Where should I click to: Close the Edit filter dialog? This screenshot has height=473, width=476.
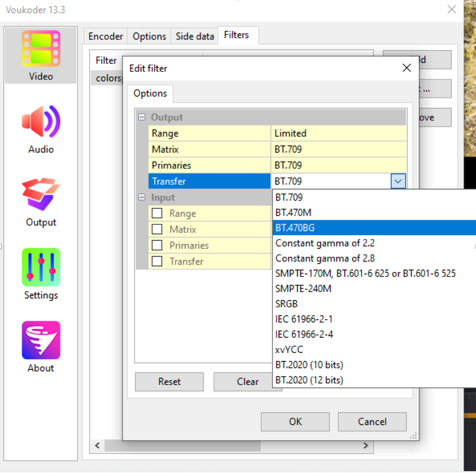pyautogui.click(x=407, y=68)
